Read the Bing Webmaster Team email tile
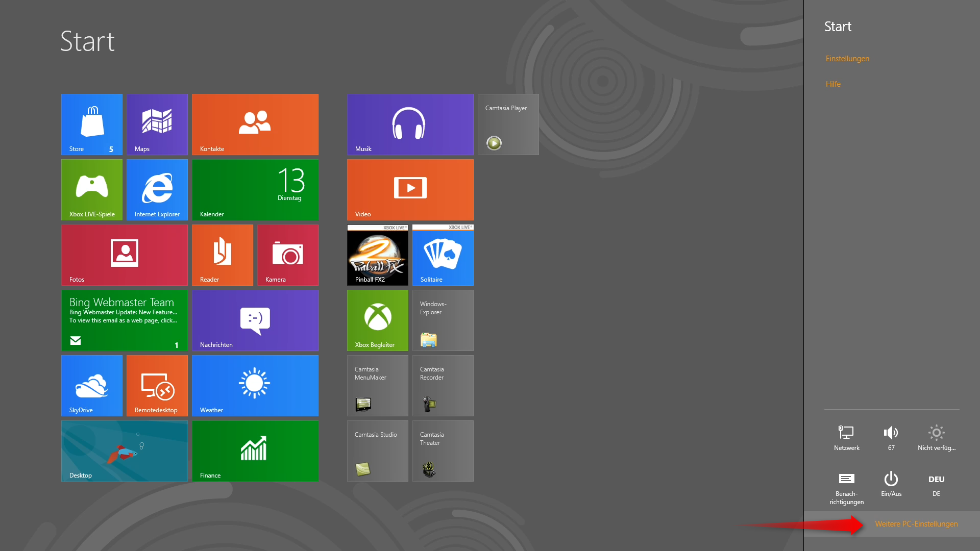 click(124, 320)
